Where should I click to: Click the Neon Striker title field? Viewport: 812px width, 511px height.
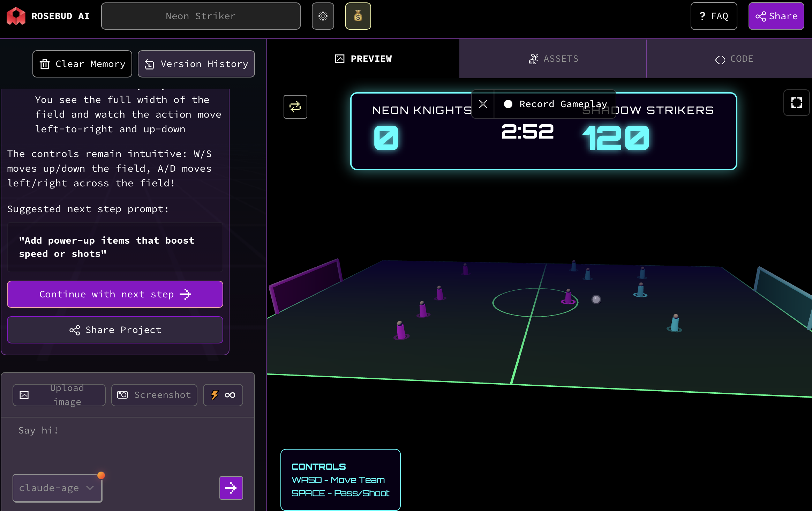pyautogui.click(x=201, y=16)
